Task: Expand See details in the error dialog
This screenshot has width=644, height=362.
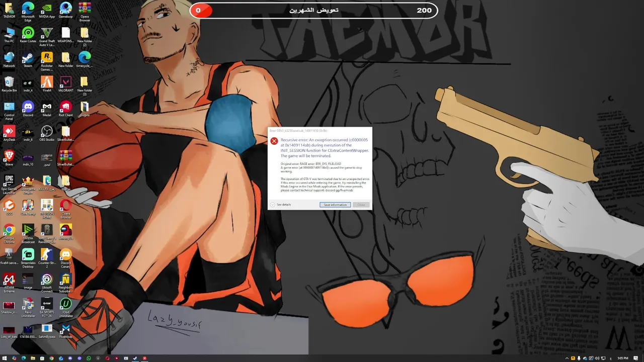Action: (281, 205)
